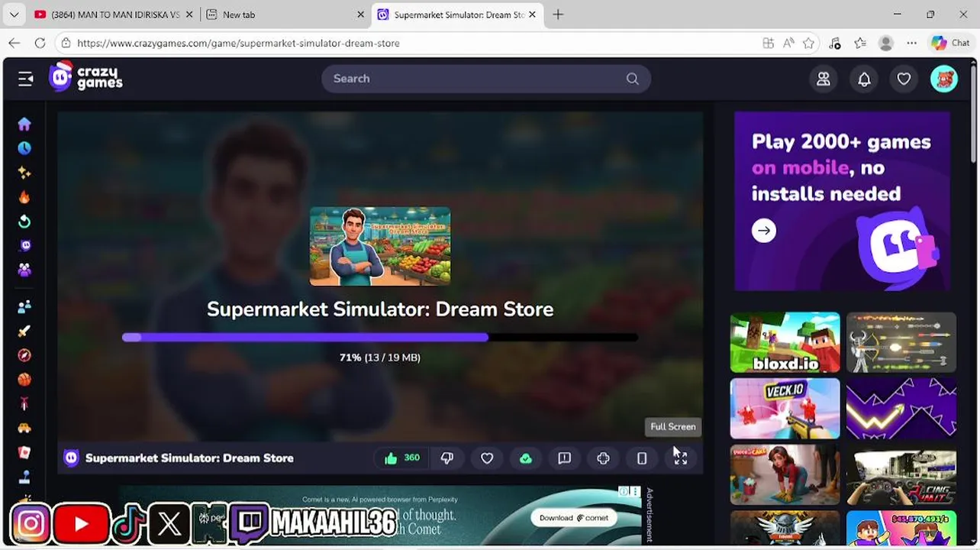Open New games sparkle icon in sidebar

[24, 173]
